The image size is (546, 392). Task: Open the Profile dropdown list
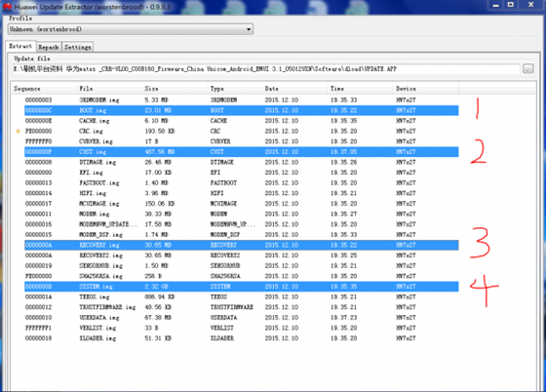point(131,29)
